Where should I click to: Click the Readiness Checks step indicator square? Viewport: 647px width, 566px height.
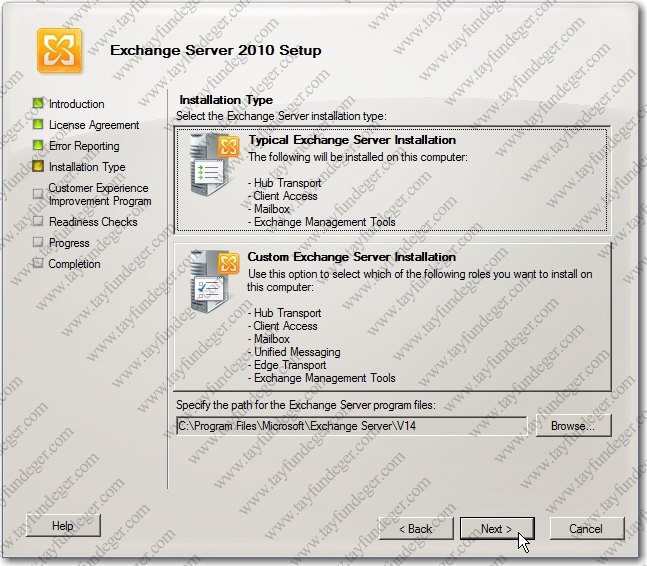(x=38, y=221)
